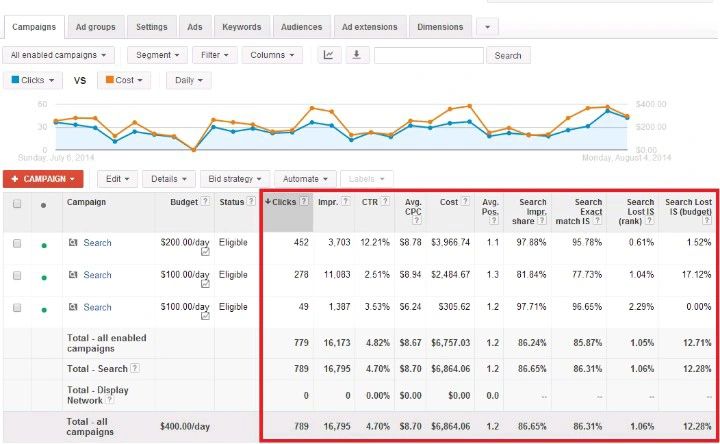Open the second Search campaign link
The image size is (720, 444).
(97, 275)
